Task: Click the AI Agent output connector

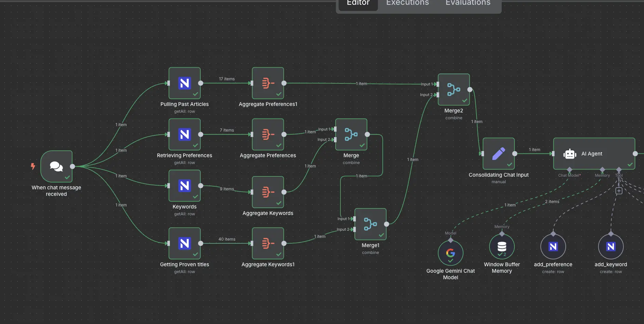Action: pyautogui.click(x=635, y=153)
